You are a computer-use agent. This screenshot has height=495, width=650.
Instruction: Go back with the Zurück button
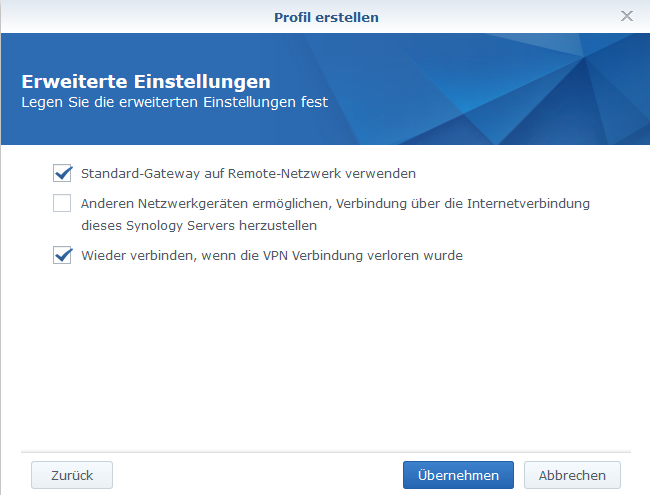click(72, 475)
